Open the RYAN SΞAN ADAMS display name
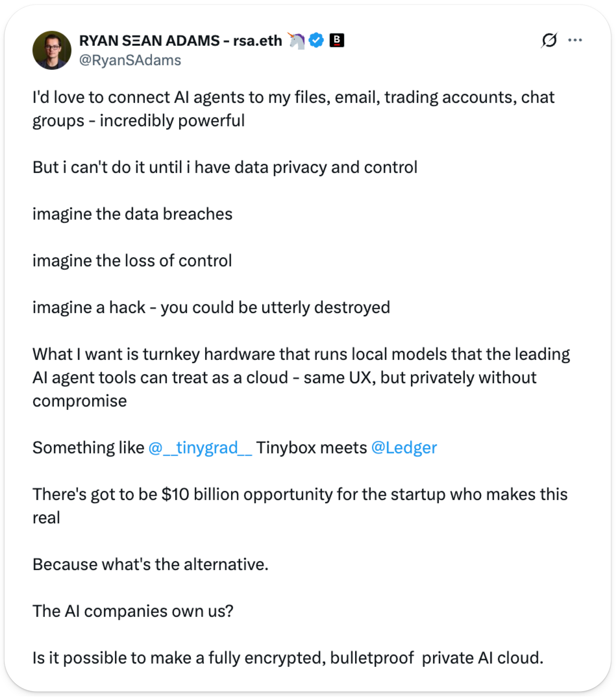The image size is (616, 697). pyautogui.click(x=180, y=41)
